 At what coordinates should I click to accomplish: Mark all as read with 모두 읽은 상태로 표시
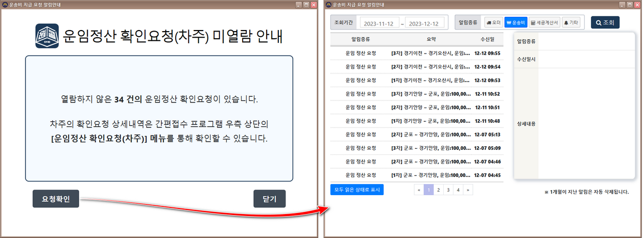pos(356,190)
